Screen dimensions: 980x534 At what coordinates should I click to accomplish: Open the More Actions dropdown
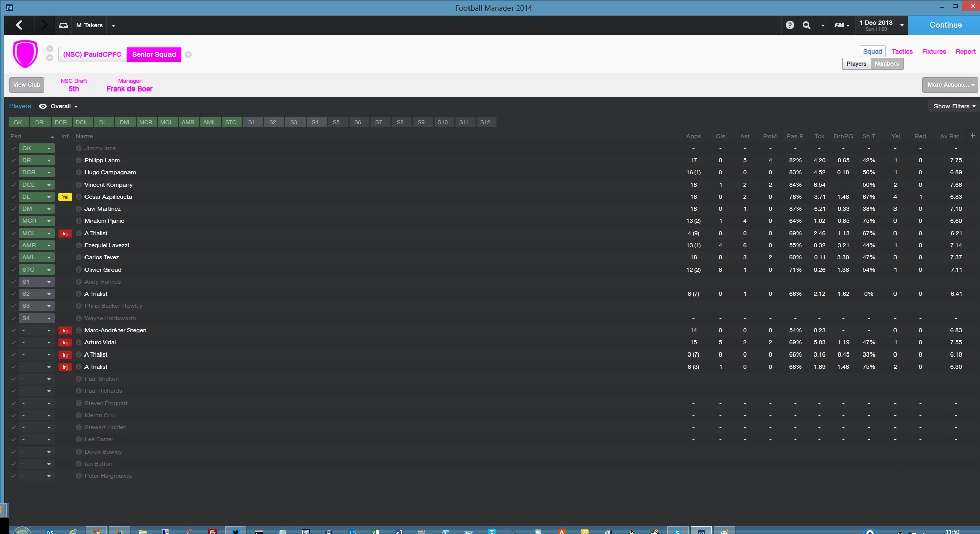950,85
